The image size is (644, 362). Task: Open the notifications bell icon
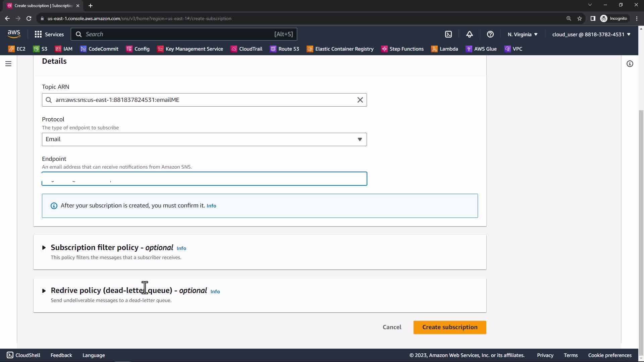point(469,34)
